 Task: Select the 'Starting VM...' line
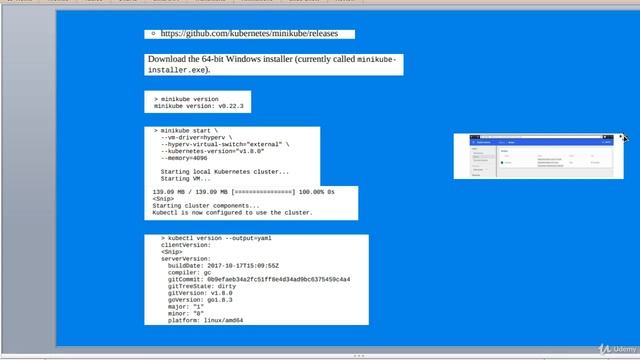[186, 179]
